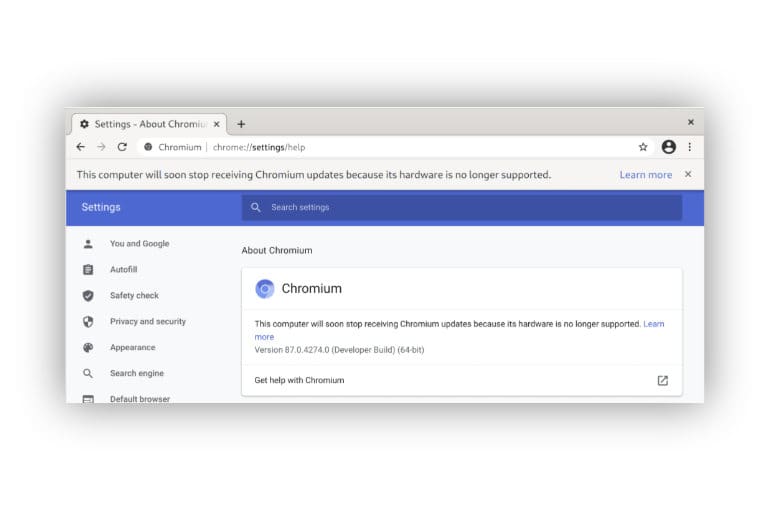Click the browser window icon for Default browser
780x510 pixels.
pos(88,399)
